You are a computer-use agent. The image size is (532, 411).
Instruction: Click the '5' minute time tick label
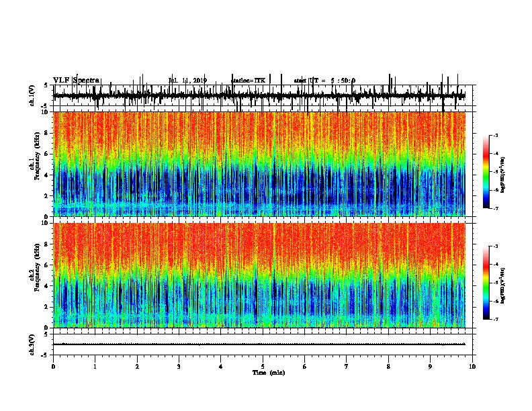263,366
